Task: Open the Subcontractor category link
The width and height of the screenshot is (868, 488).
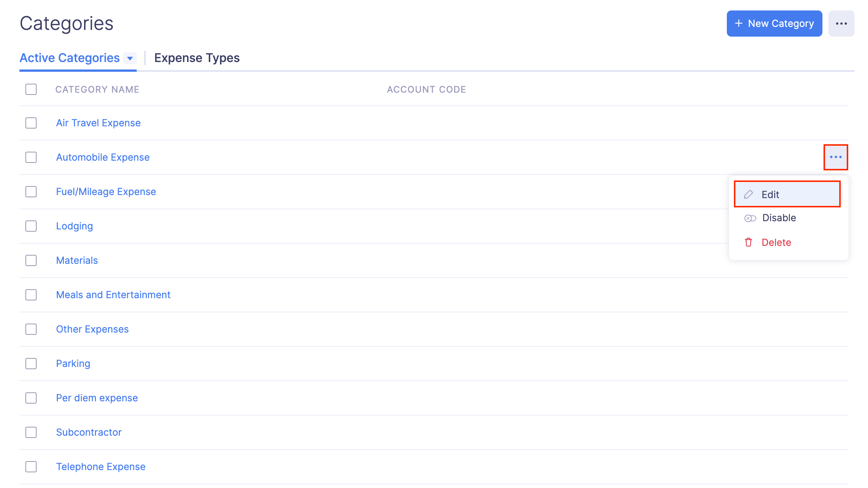Action: [x=89, y=432]
